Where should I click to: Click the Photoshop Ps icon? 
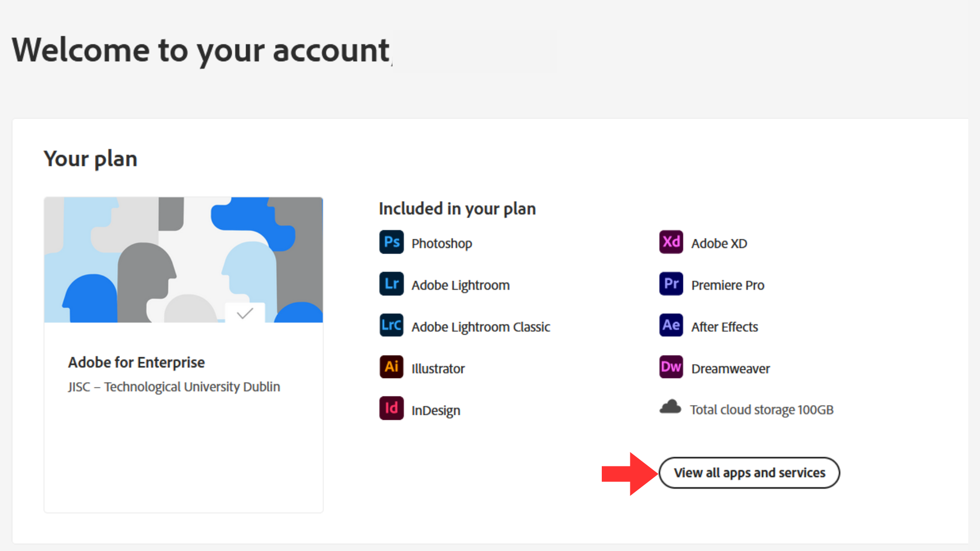(x=391, y=242)
